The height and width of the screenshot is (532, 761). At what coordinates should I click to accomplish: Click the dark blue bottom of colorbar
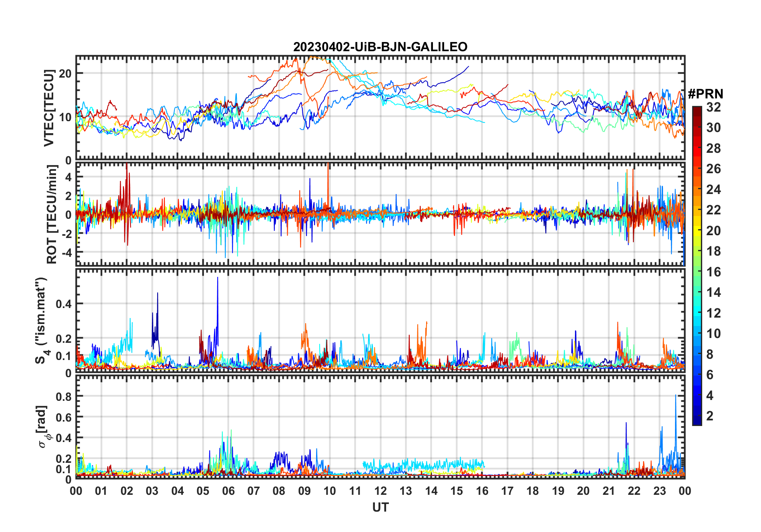697,421
